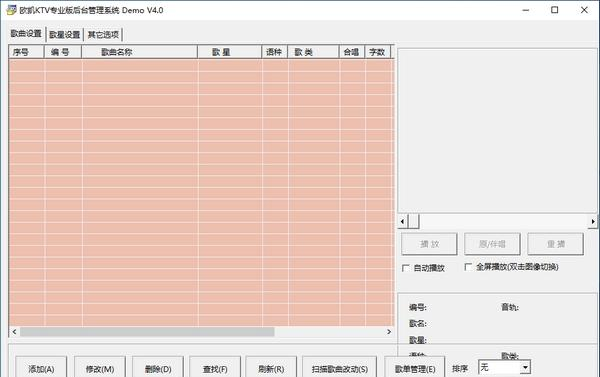
Task: Click the 编号 column header
Action: [63, 52]
